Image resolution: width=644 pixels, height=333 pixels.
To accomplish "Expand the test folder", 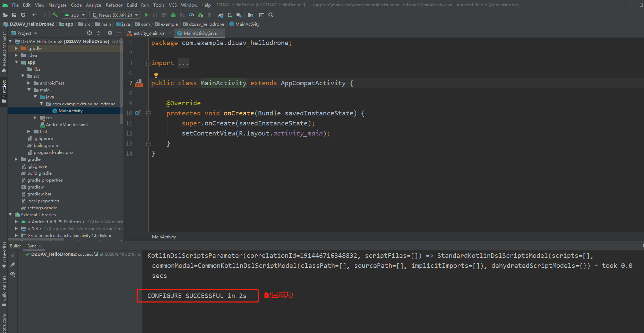I will [x=29, y=132].
